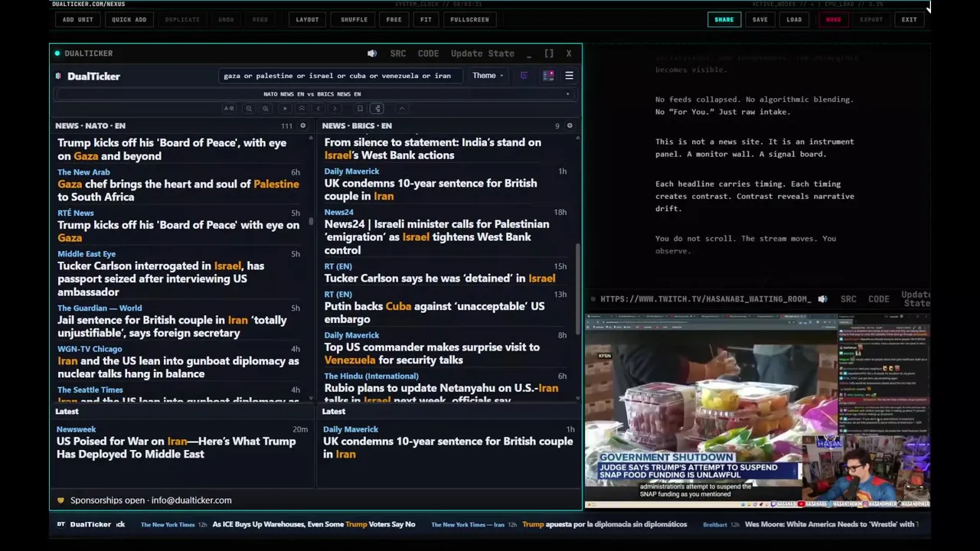Image resolution: width=980 pixels, height=551 pixels.
Task: Mute the DualTicker unit speaker icon
Action: tap(372, 54)
